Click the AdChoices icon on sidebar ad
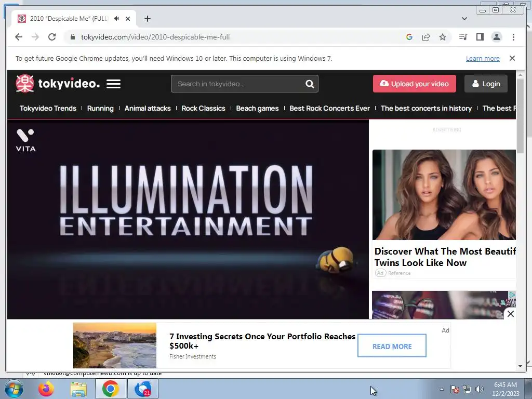 coord(512,295)
